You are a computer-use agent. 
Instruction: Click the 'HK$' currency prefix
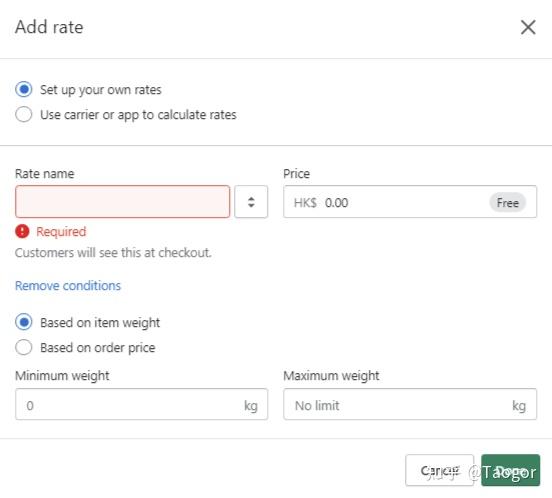click(305, 203)
